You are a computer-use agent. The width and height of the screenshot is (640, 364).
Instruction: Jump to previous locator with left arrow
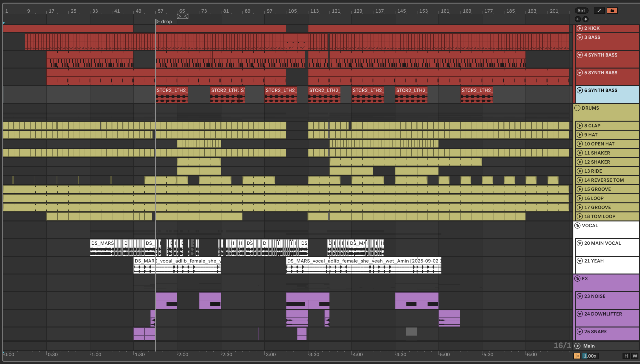pos(578,19)
